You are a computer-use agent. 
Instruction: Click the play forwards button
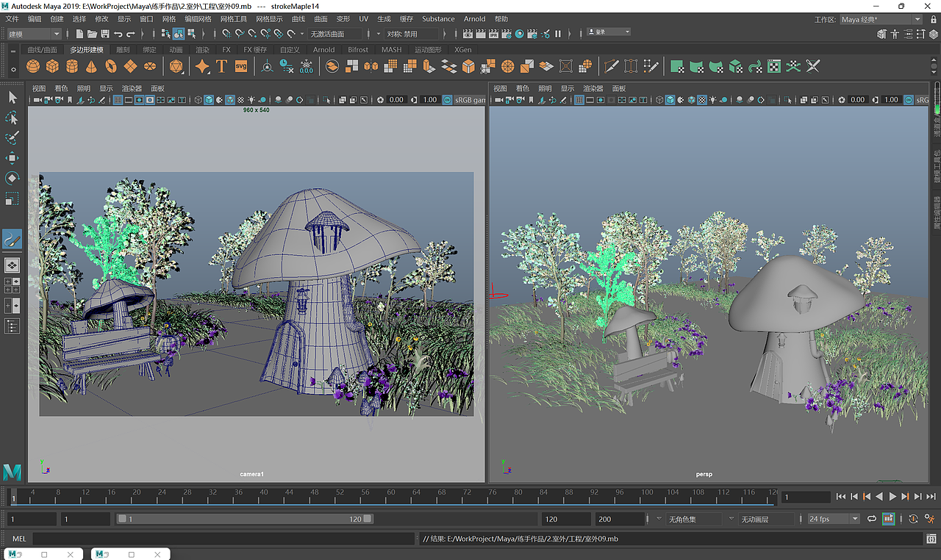click(892, 497)
